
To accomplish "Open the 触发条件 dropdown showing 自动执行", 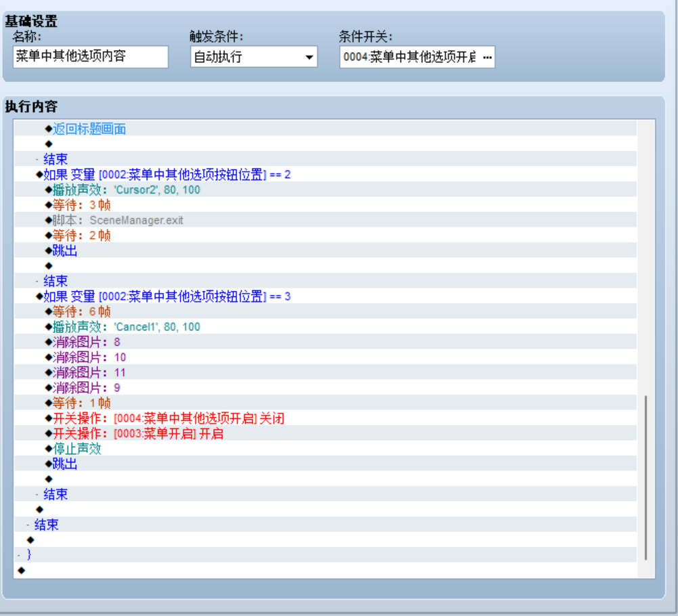I will [254, 57].
